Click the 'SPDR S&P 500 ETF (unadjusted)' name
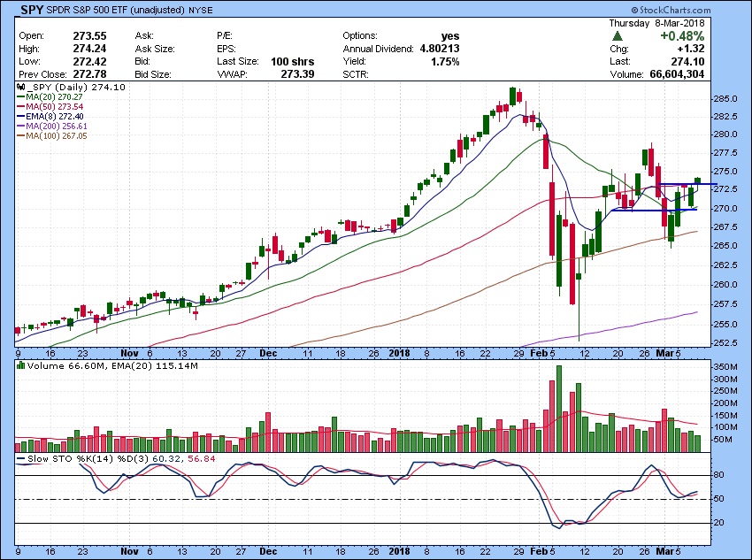This screenshot has height=560, width=752. tap(116, 10)
